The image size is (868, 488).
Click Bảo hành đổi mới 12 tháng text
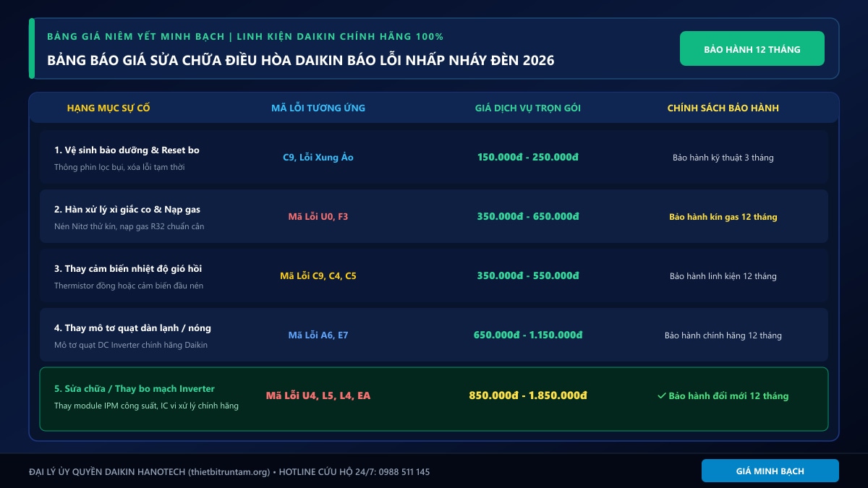pos(728,395)
